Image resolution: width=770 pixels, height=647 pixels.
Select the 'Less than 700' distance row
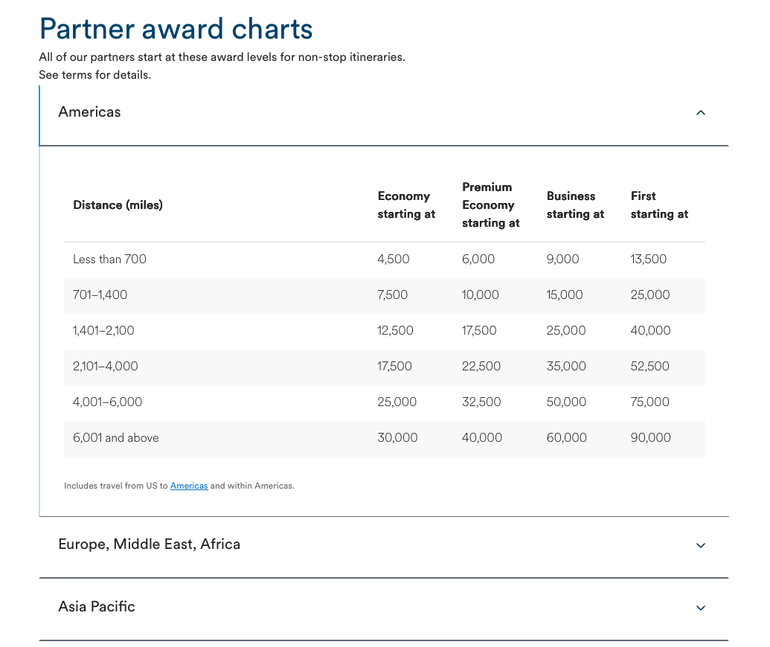pos(110,259)
